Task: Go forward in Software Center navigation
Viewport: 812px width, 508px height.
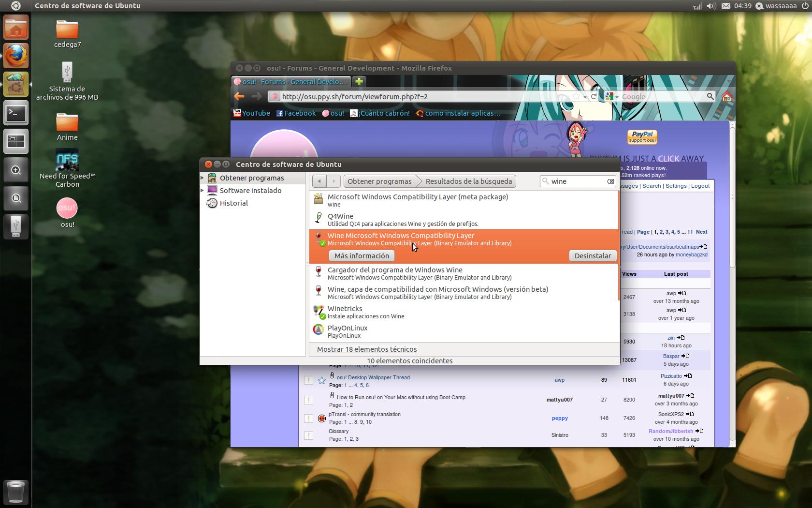Action: click(333, 181)
